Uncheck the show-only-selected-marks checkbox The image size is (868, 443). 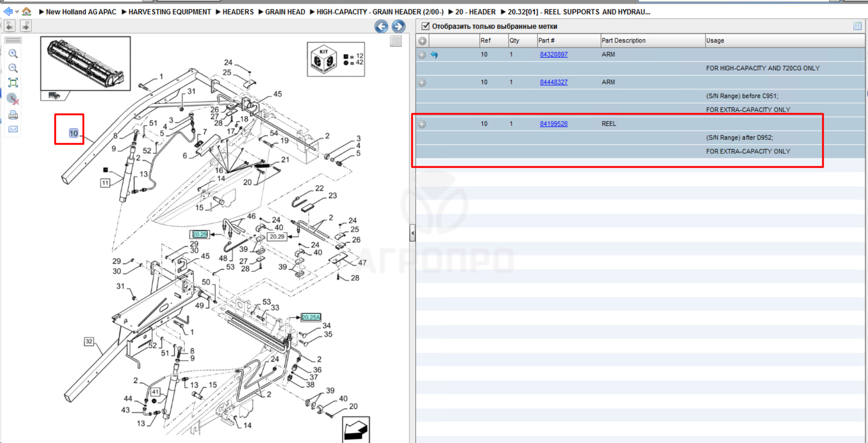(x=426, y=26)
